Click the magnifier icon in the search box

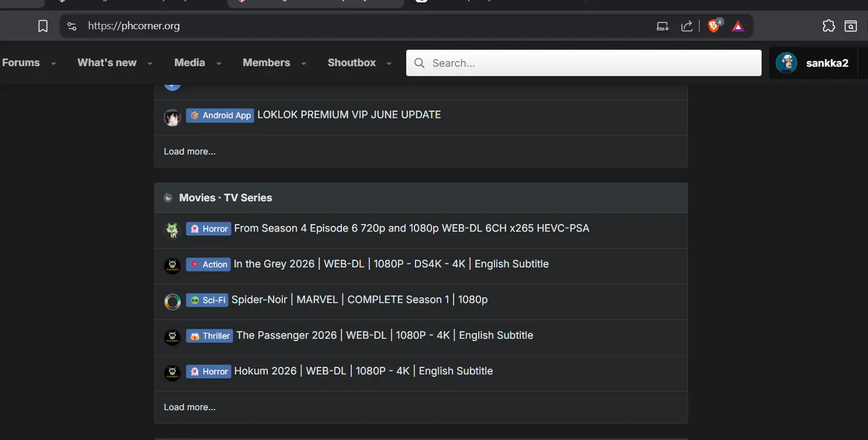pos(419,63)
